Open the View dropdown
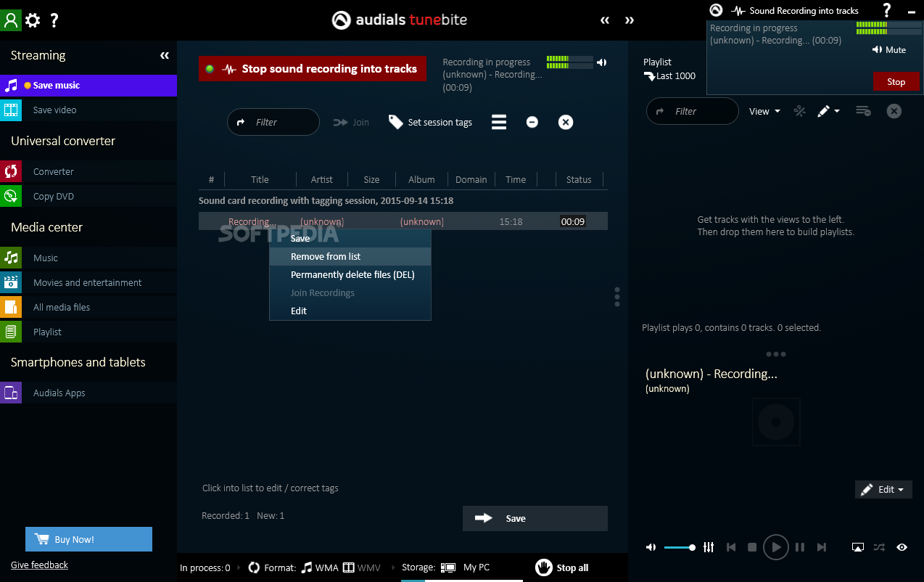Screen dimensions: 924x582 (x=764, y=111)
